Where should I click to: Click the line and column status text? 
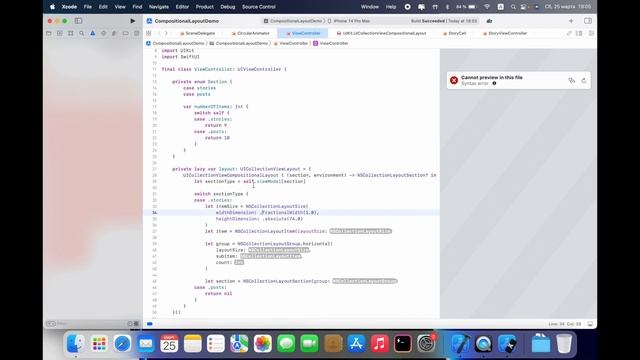pos(565,324)
